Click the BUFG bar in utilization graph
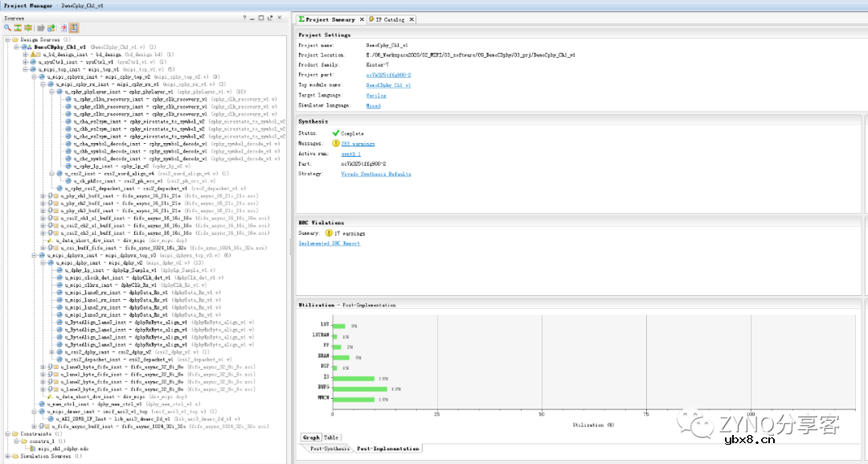Viewport: 868px width, 464px height. point(361,388)
